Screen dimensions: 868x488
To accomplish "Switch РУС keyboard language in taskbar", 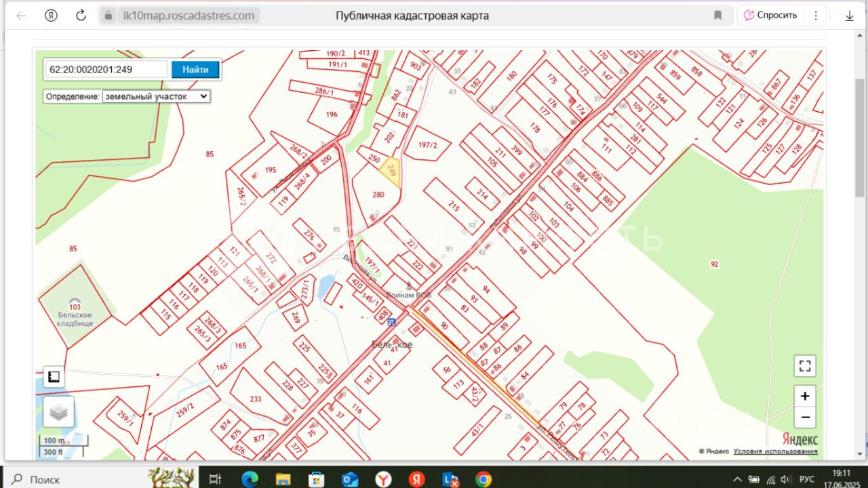I will (807, 479).
